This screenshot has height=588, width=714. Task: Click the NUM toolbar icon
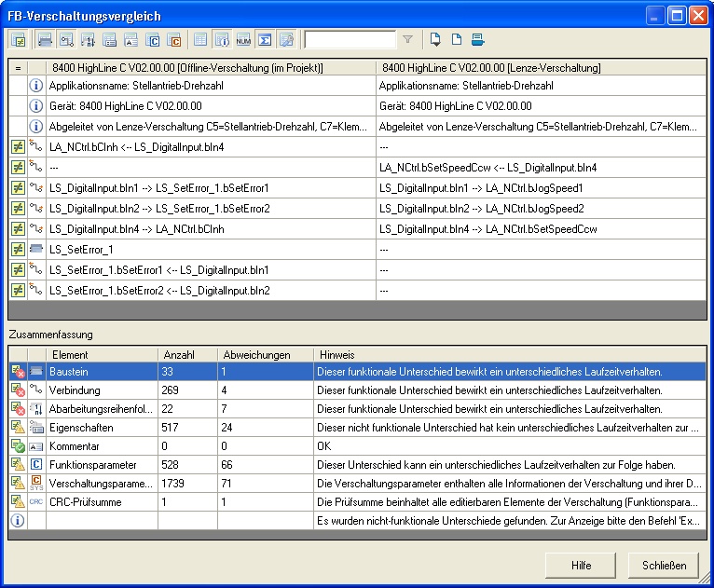coord(243,40)
